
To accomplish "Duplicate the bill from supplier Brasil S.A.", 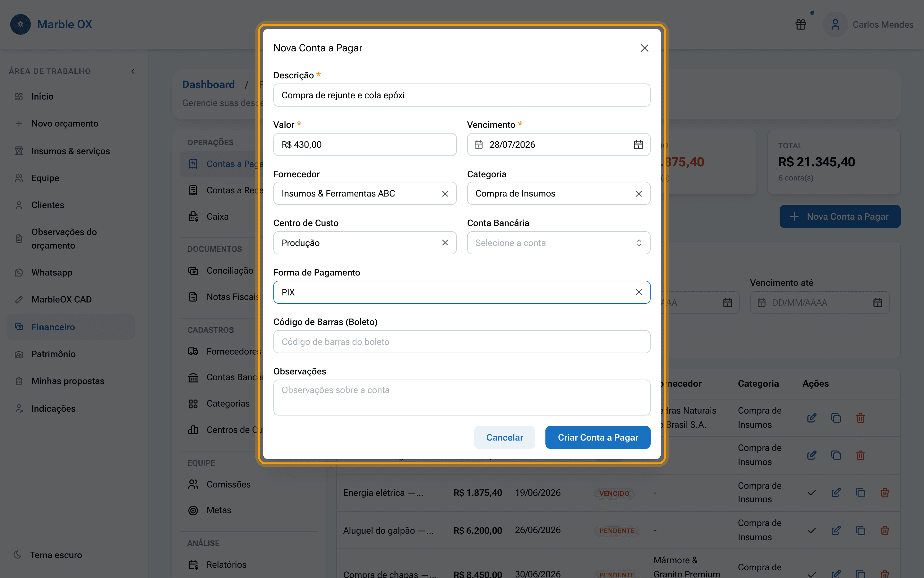I will tap(836, 418).
